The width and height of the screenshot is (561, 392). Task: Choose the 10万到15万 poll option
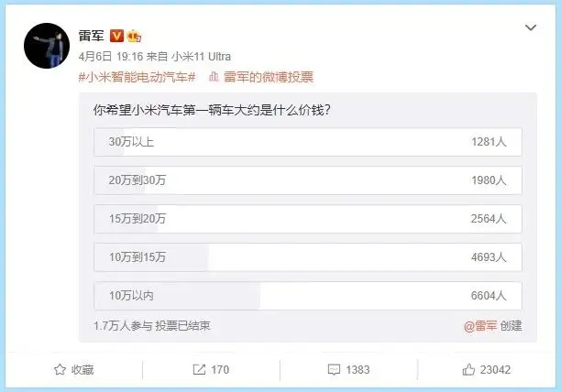point(308,257)
